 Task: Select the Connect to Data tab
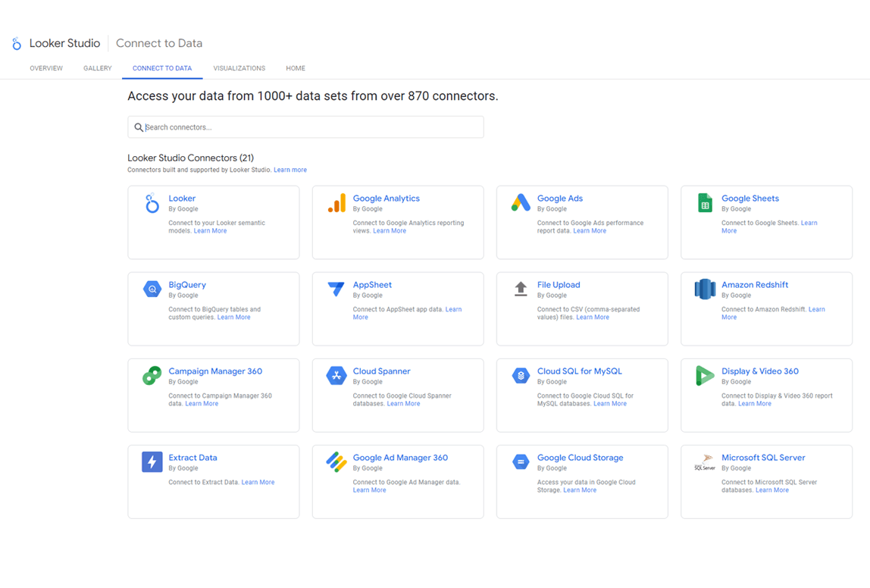(x=162, y=68)
